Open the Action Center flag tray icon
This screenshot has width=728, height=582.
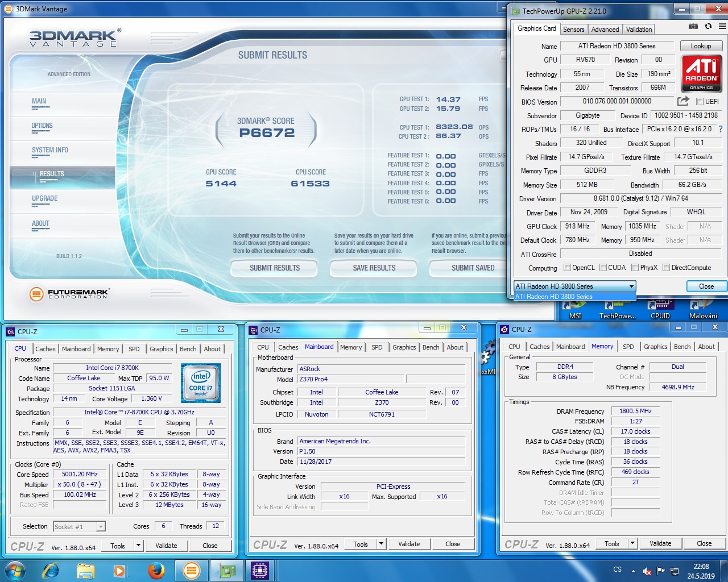pyautogui.click(x=661, y=571)
